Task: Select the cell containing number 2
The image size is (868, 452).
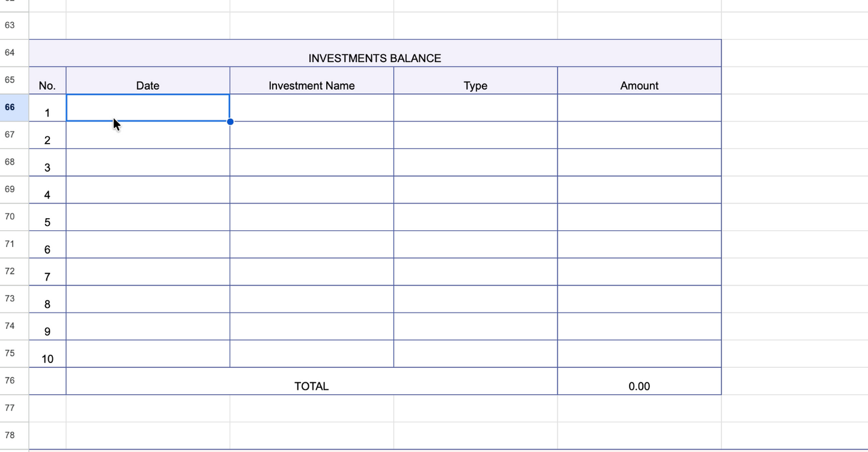Action: coord(47,135)
